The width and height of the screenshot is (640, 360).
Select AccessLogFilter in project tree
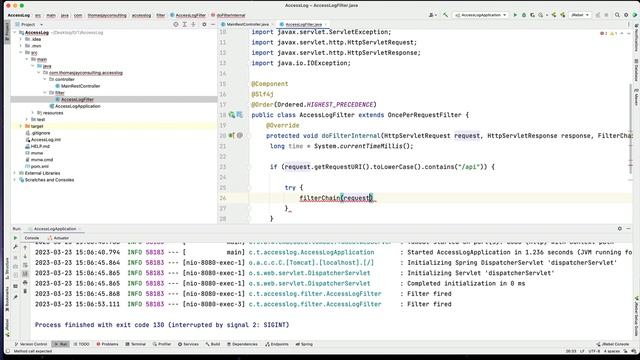[x=77, y=99]
